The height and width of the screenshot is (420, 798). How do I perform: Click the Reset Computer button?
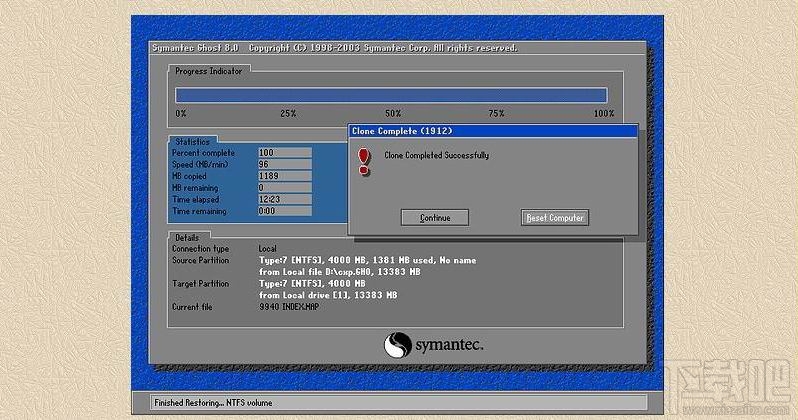pyautogui.click(x=555, y=217)
